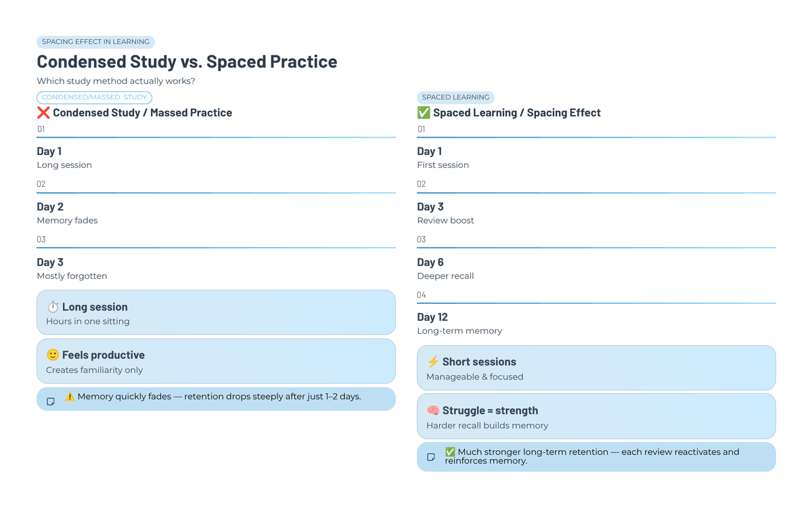This screenshot has width=812, height=511.
Task: Select the Day 2 Memory fades step
Action: [x=67, y=213]
